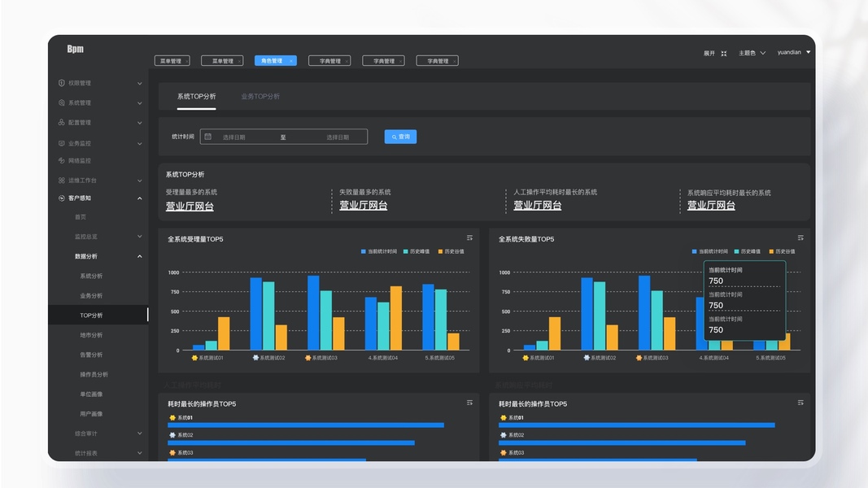868x488 pixels.
Task: Collapse the 客户感知 menu chevron
Action: [x=139, y=198]
